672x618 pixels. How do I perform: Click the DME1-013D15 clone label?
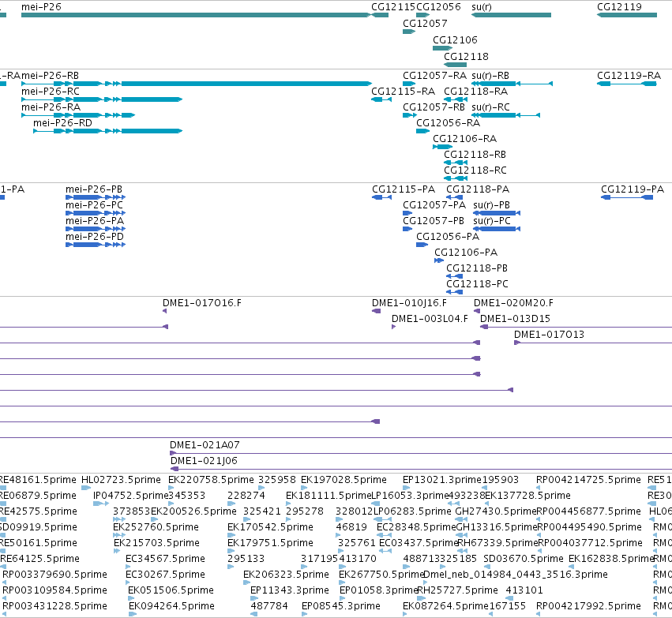pyautogui.click(x=515, y=319)
